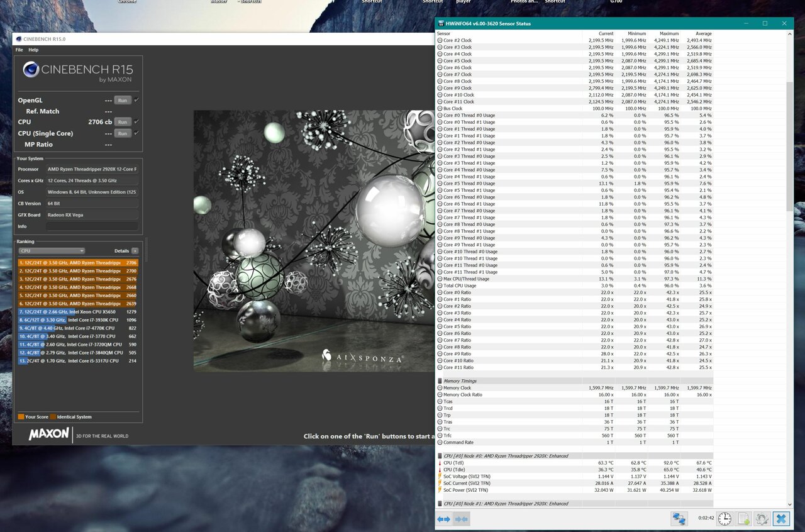Click the Memory Timings group icon
The image size is (805, 532).
point(440,381)
